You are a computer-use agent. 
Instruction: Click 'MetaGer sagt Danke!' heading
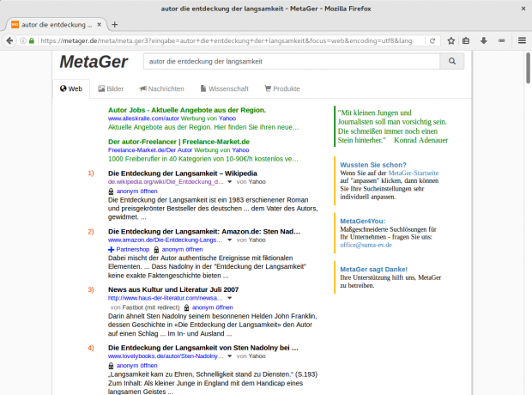pos(373,270)
